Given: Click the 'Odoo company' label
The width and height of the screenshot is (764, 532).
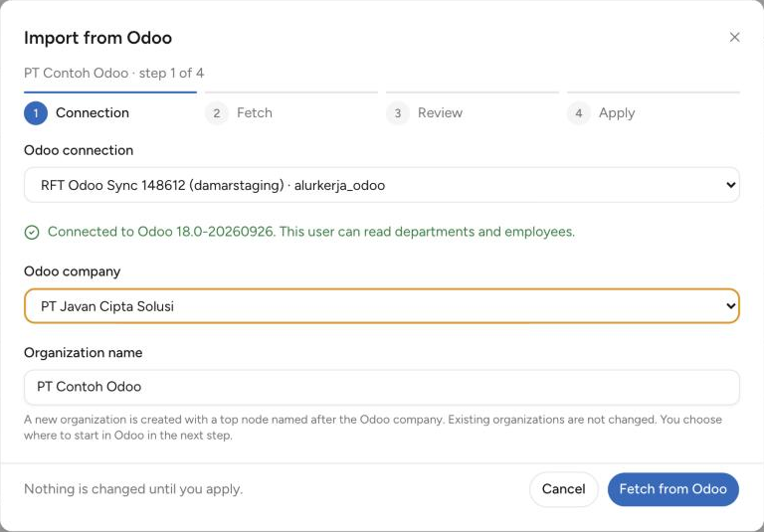Looking at the screenshot, I should [x=72, y=271].
